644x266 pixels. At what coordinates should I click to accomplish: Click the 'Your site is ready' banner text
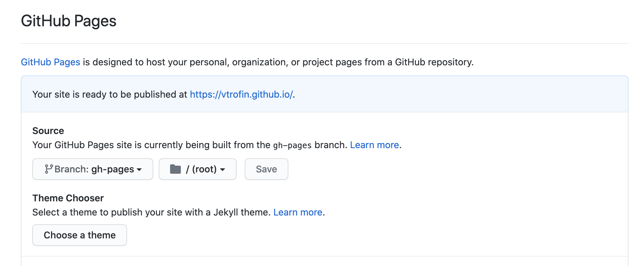[110, 94]
